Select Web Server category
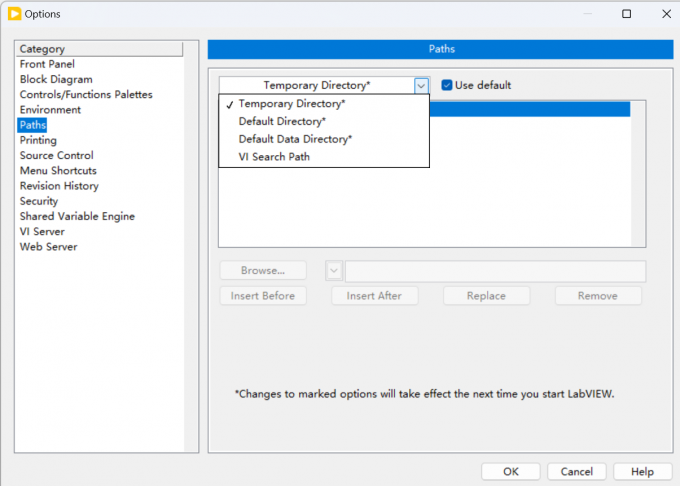680x486 pixels. coord(49,247)
